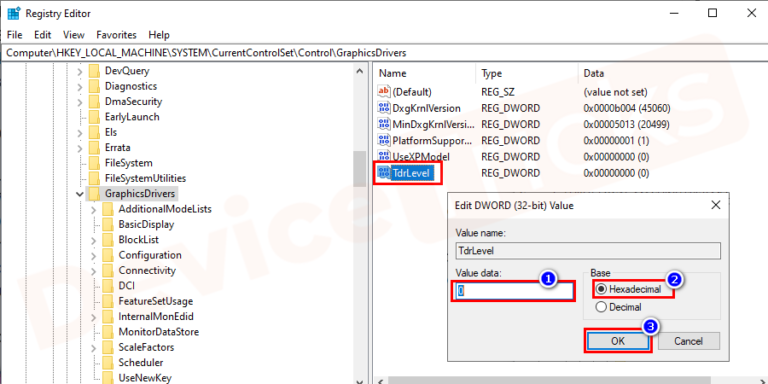Expand the Configuration tree node

click(x=94, y=256)
